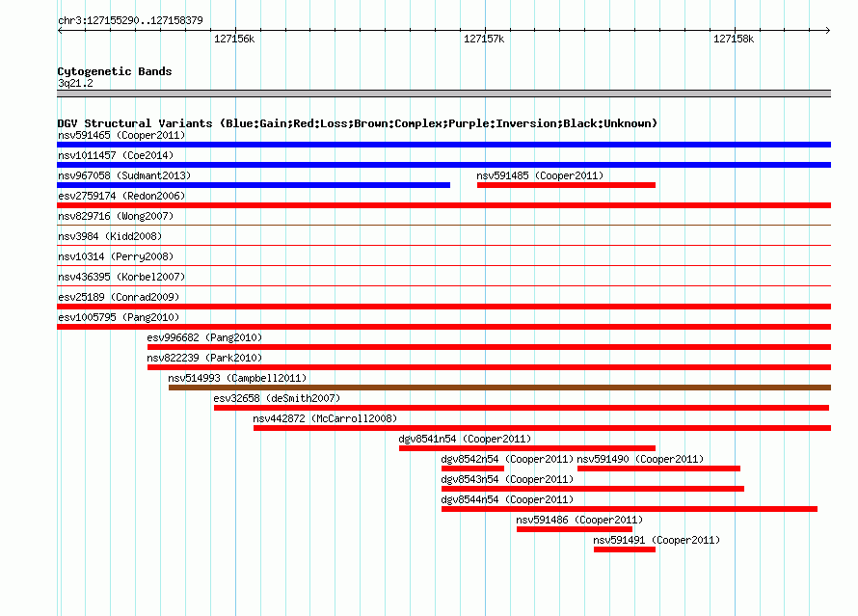Open nsv967058 (Sudmant2013) variant label

click(124, 175)
